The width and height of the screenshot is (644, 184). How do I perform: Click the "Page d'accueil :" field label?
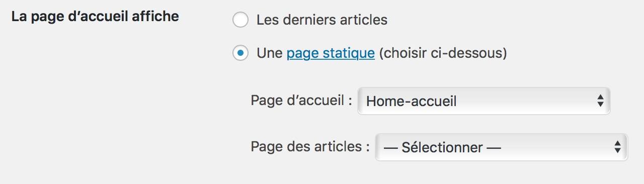[301, 101]
